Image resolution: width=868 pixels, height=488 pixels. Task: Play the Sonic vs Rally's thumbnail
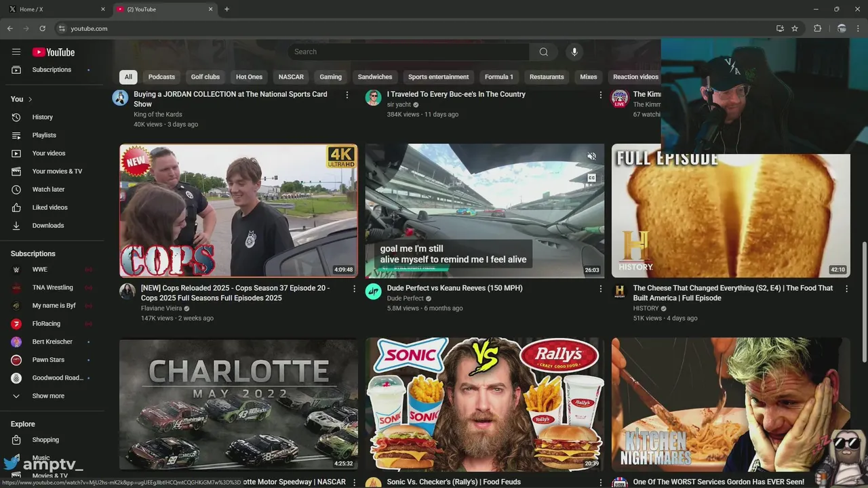click(485, 404)
